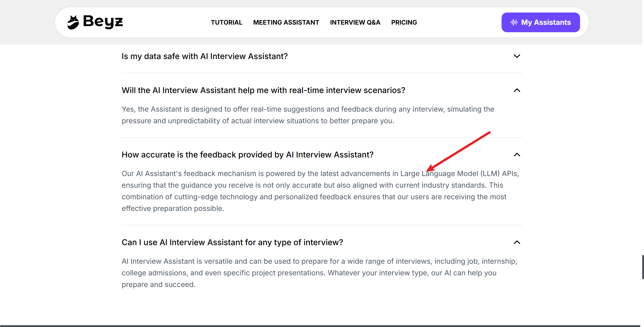Screen dimensions: 644x327
Task: Click 'Can I use AI Interview Assistant' heading
Action: pyautogui.click(x=232, y=242)
